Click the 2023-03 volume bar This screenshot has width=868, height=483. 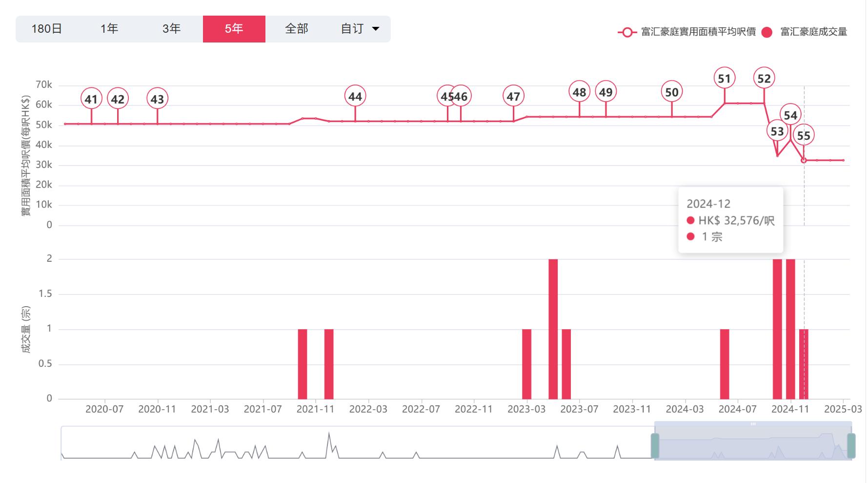coord(526,364)
